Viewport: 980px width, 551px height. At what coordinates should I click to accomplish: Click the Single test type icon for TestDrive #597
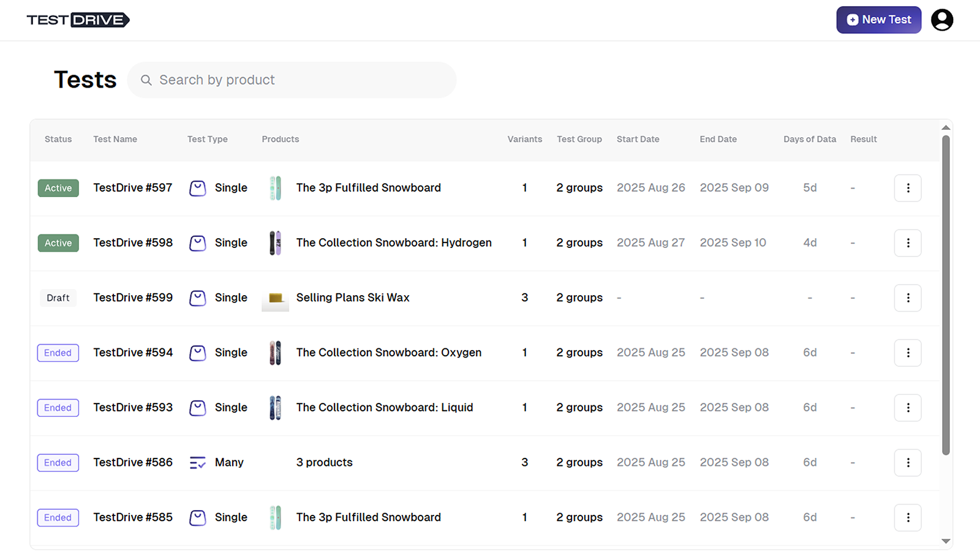click(197, 188)
